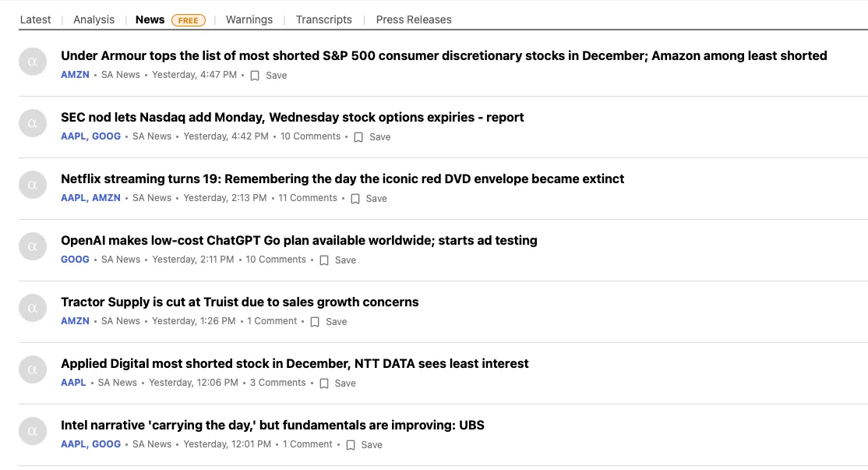Click the bookmark icon on Under Armour article
This screenshot has height=470, width=868.
coord(255,76)
